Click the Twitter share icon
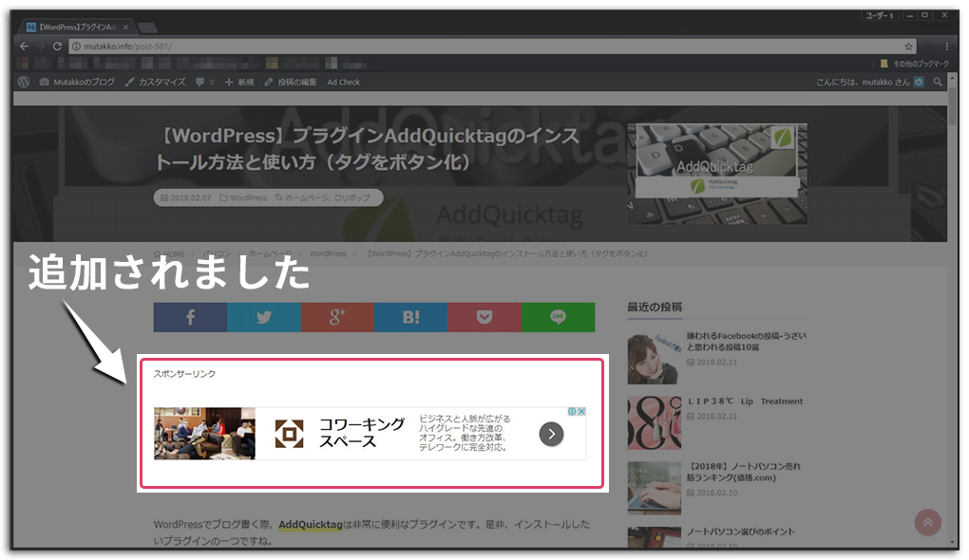Image resolution: width=969 pixels, height=560 pixels. (263, 317)
